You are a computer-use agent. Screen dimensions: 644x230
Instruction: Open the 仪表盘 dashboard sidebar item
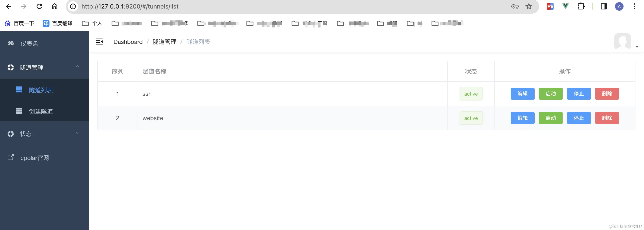(29, 44)
